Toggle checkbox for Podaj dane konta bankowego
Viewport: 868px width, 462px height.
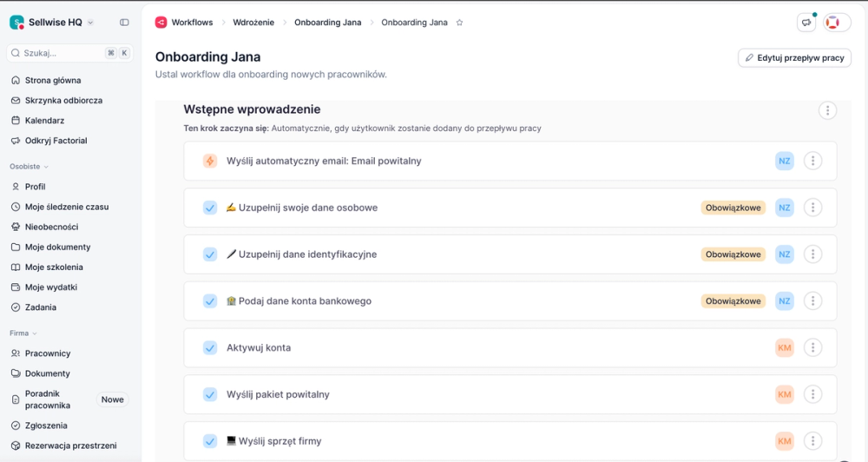(210, 300)
